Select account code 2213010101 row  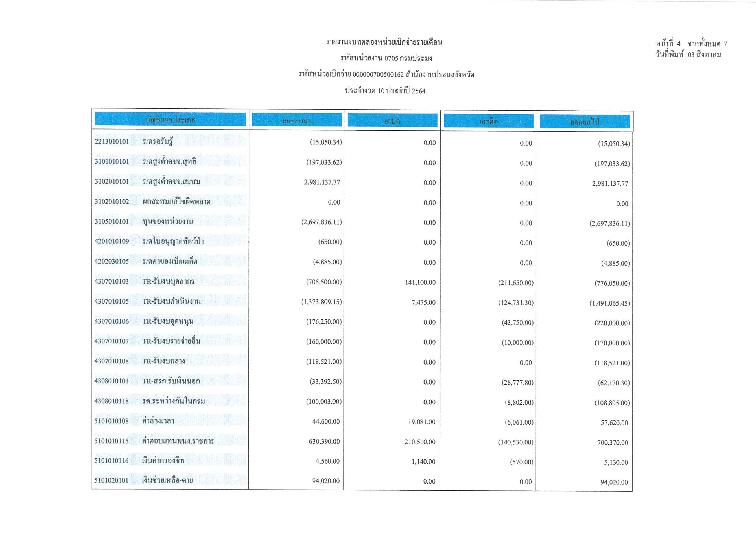(112, 142)
